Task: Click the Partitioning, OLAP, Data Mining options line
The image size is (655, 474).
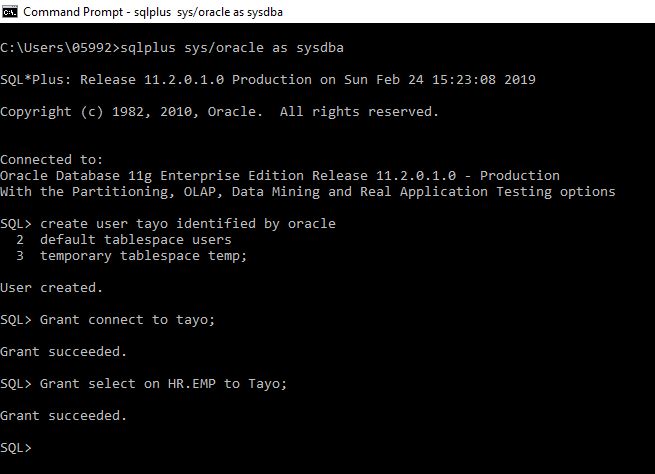Action: click(x=307, y=192)
